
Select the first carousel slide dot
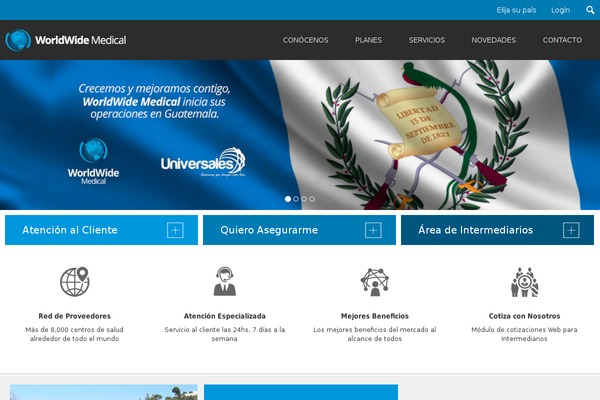point(288,199)
